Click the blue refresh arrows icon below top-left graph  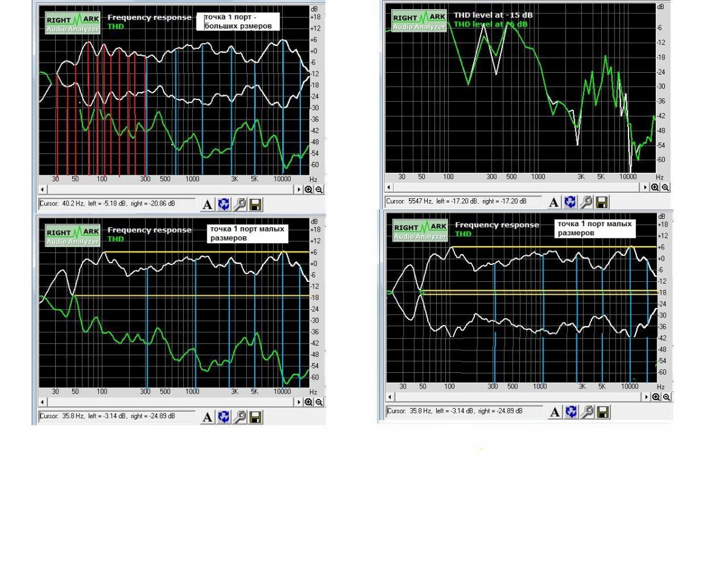tap(224, 204)
